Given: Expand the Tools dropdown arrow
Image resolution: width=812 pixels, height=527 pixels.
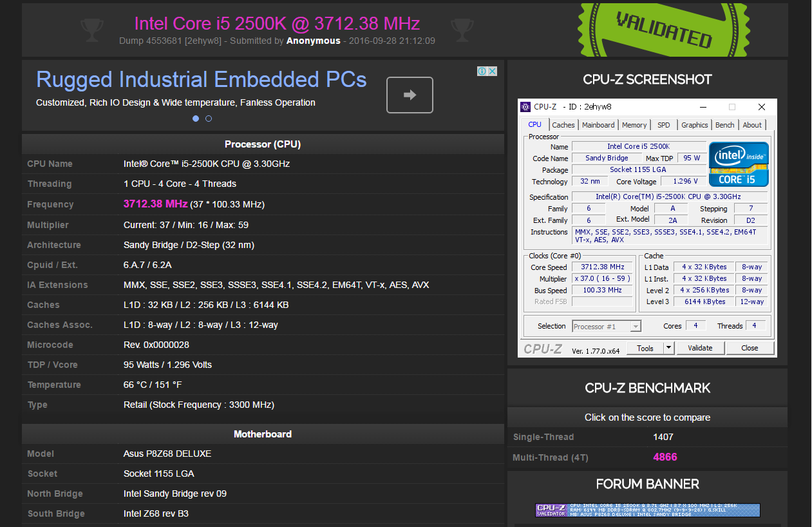Looking at the screenshot, I should 669,348.
